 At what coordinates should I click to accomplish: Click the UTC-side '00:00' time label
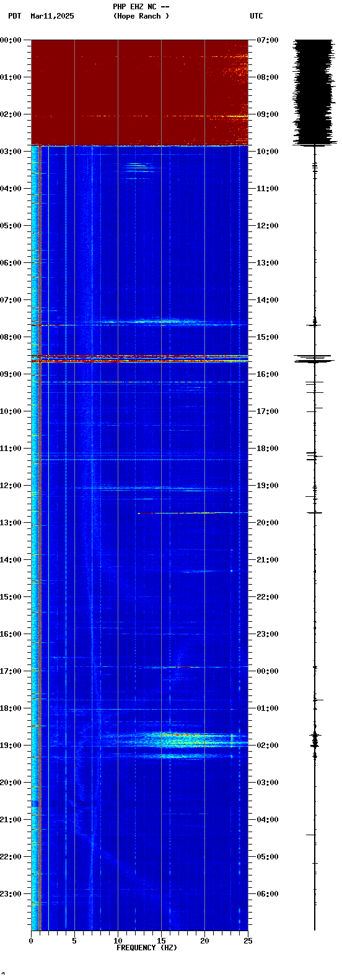267,671
